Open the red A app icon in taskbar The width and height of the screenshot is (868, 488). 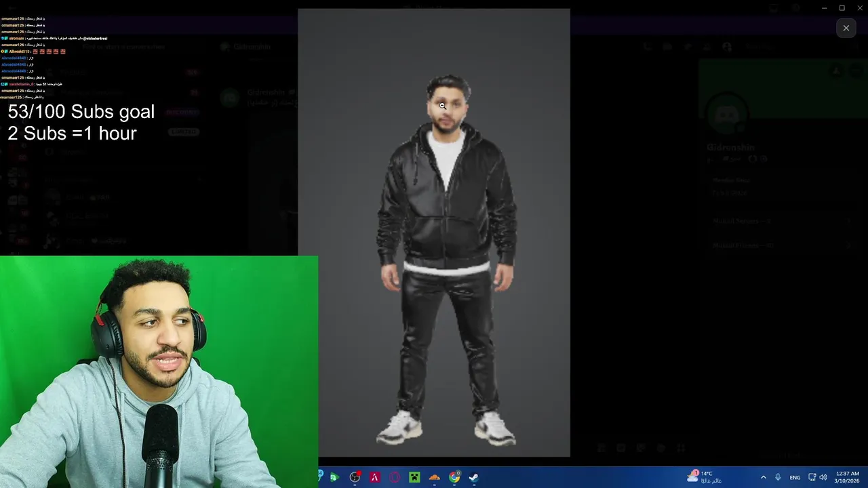374,477
